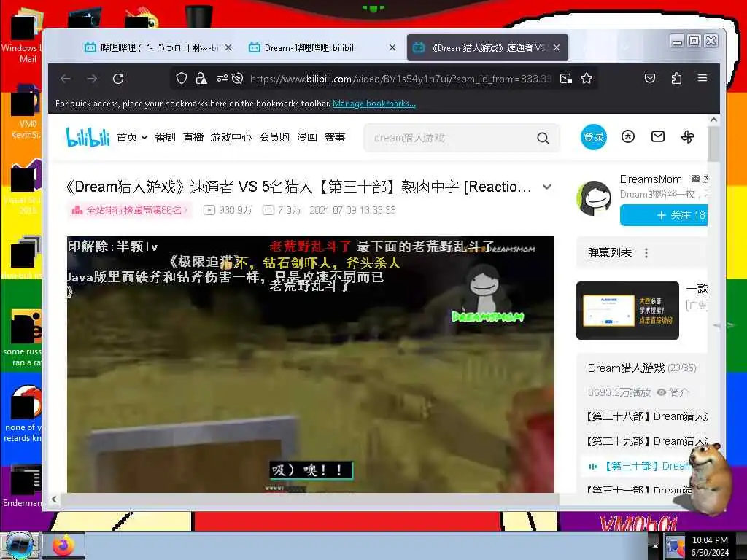This screenshot has height=560, width=747.
Task: Open the 全站排行榜最高第86名 ranking link
Action: pos(130,210)
